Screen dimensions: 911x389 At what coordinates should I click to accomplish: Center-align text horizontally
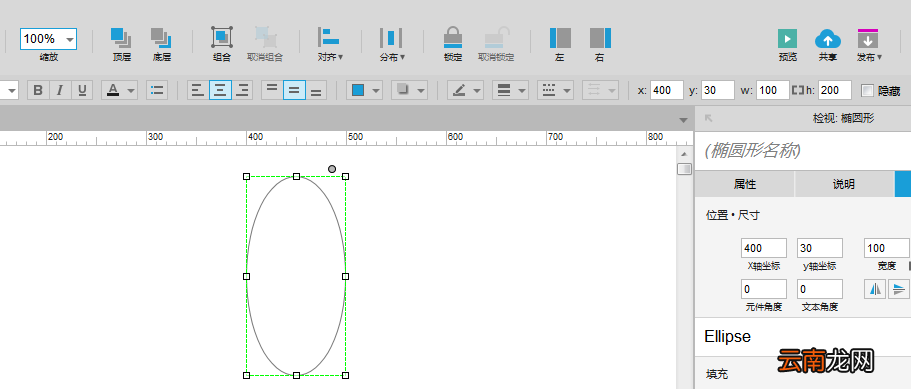[x=220, y=90]
